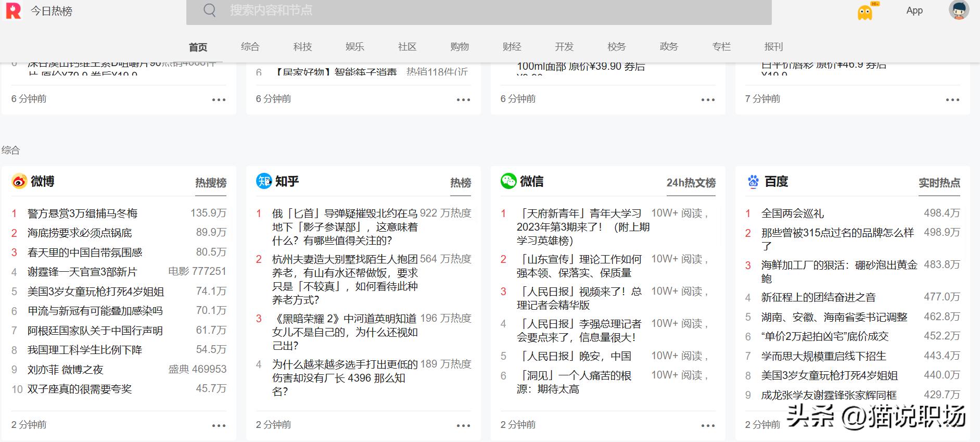Open the 政务 tab
This screenshot has height=442, width=980.
669,47
